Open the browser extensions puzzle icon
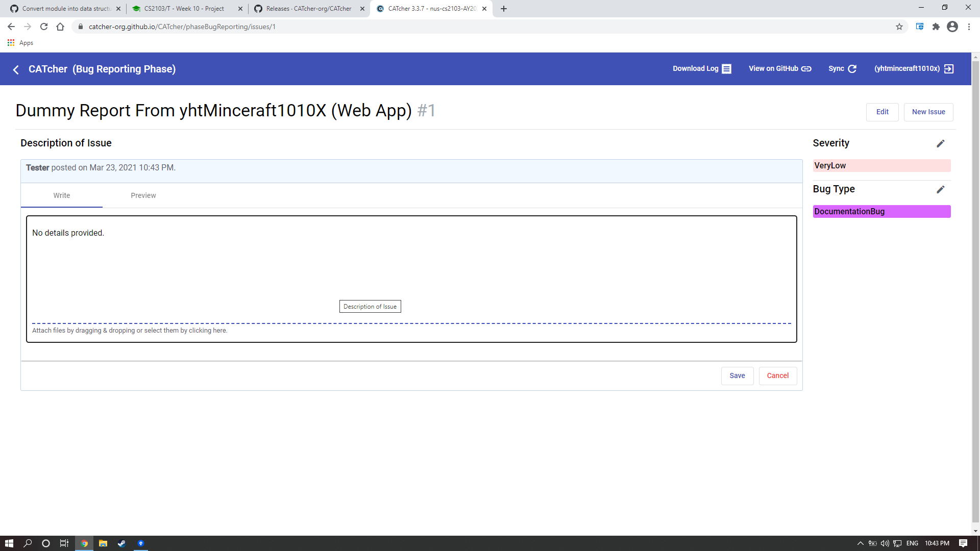The height and width of the screenshot is (551, 980). tap(936, 27)
